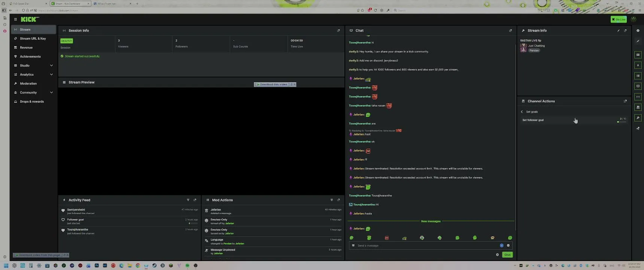
Task: Click the Persian language tag in Stream info
Action: (534, 51)
